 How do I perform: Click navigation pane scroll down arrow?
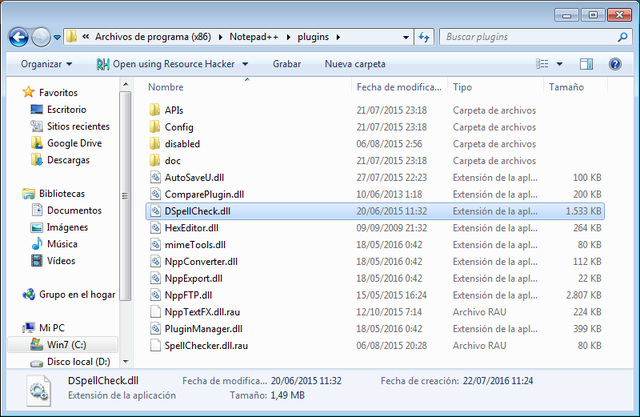click(x=126, y=362)
